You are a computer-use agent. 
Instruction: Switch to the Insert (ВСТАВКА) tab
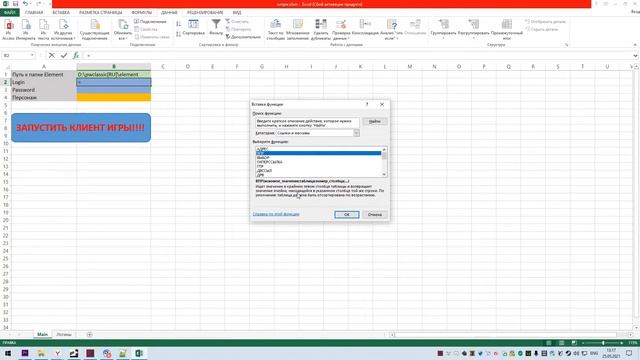click(x=61, y=13)
